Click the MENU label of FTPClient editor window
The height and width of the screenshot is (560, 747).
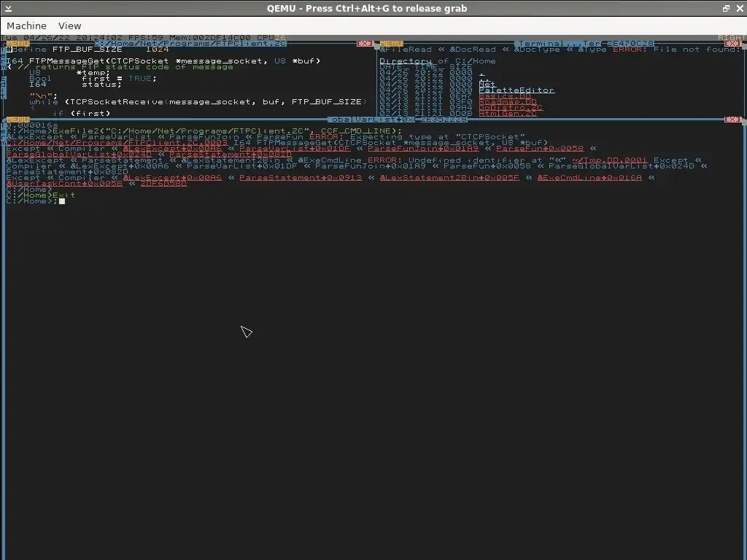pos(18,43)
